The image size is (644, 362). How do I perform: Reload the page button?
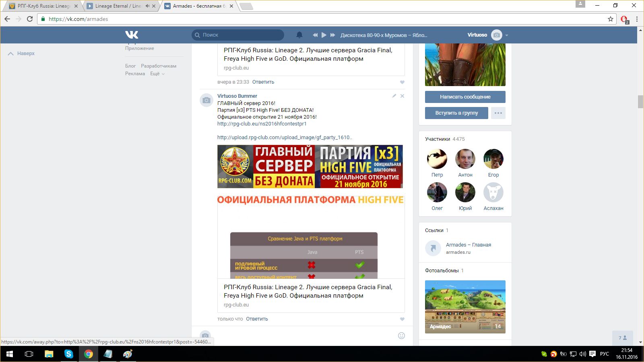[30, 19]
